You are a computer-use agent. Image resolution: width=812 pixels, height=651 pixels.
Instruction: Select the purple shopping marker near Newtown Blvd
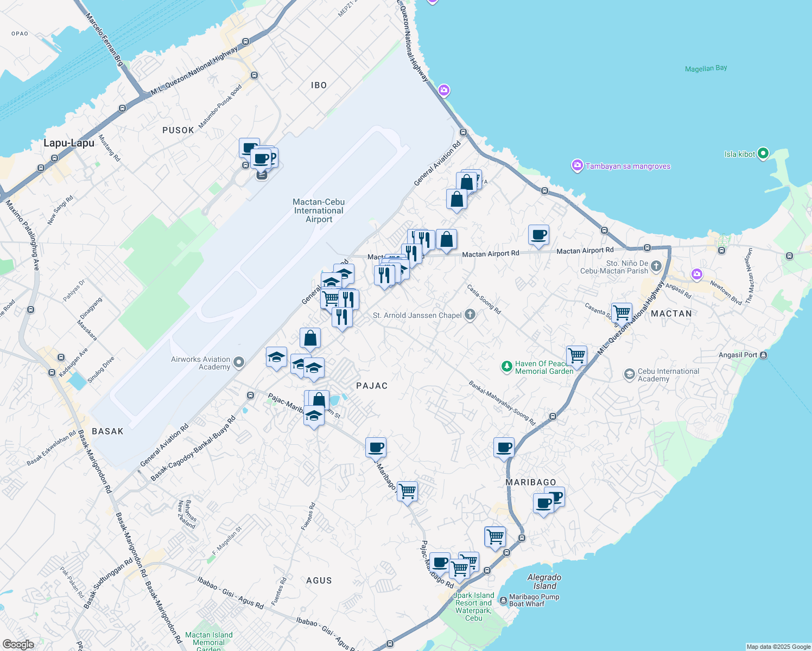point(697,275)
